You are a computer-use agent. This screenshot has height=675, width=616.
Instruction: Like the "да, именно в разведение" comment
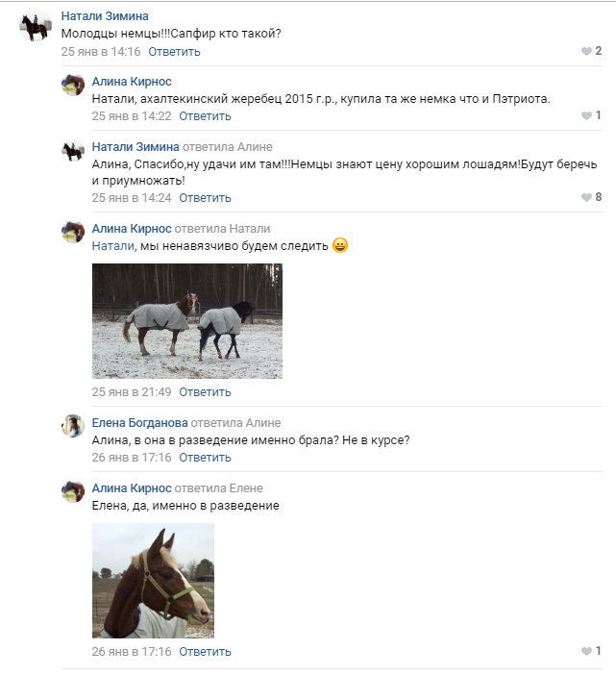tap(586, 652)
